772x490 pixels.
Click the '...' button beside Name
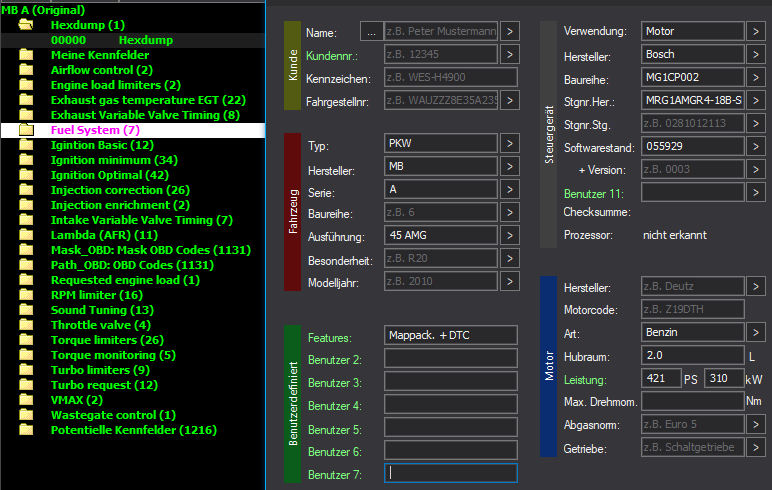pos(371,32)
